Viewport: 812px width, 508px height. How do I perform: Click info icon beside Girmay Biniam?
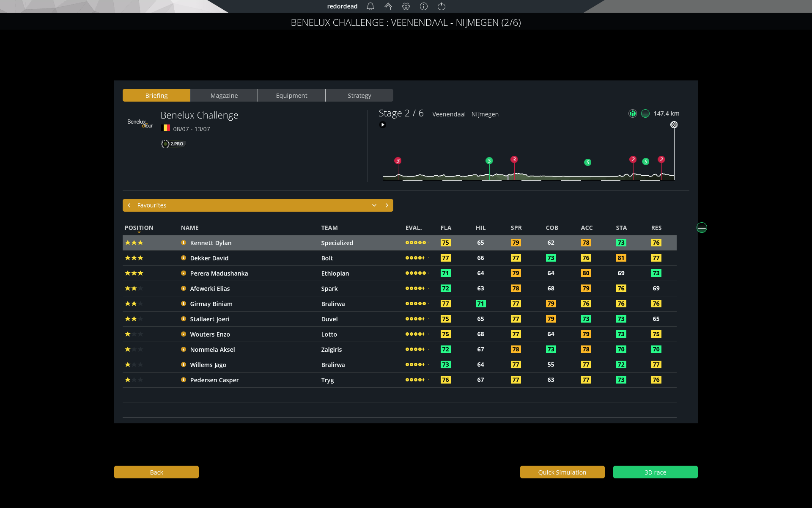click(x=184, y=304)
